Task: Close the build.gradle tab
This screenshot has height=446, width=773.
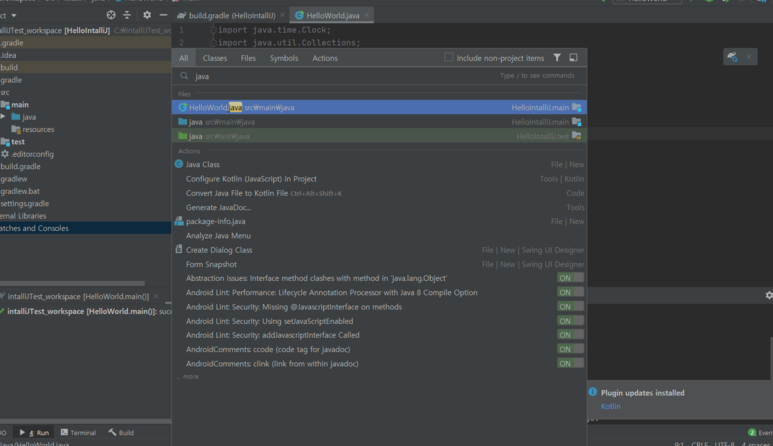Action: pos(282,15)
